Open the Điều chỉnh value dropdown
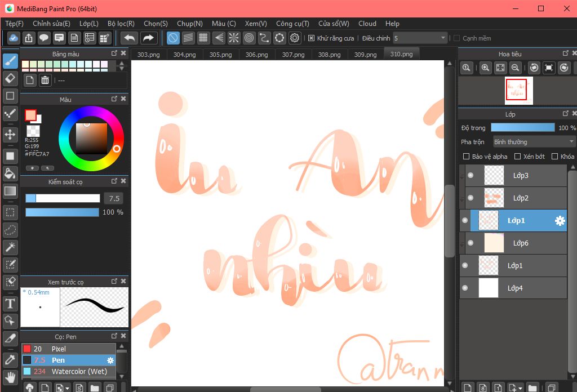 (x=443, y=38)
